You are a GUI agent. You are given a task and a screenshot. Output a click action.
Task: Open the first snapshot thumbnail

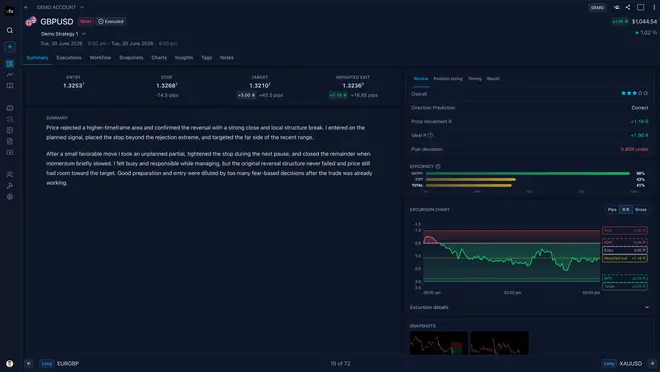[x=439, y=343]
